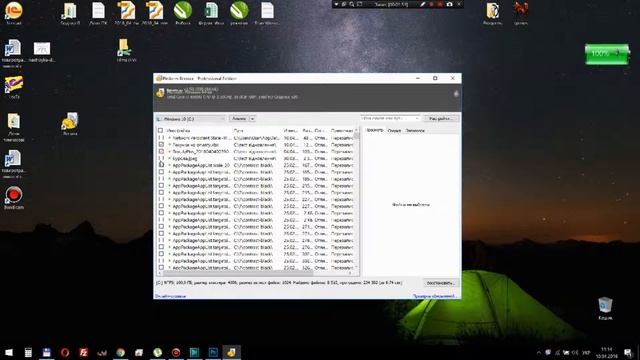Sort by the Путь column header

click(257, 131)
